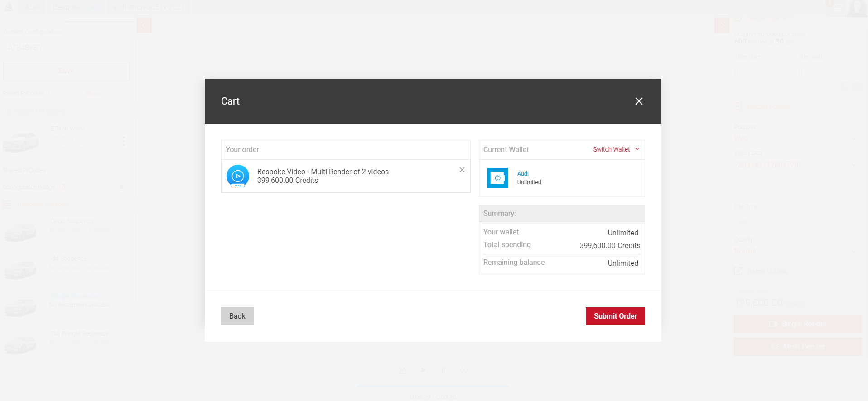Screen dimensions: 868x401
Task: Open the Quality dropdown showing Normal
Action: 796,251
